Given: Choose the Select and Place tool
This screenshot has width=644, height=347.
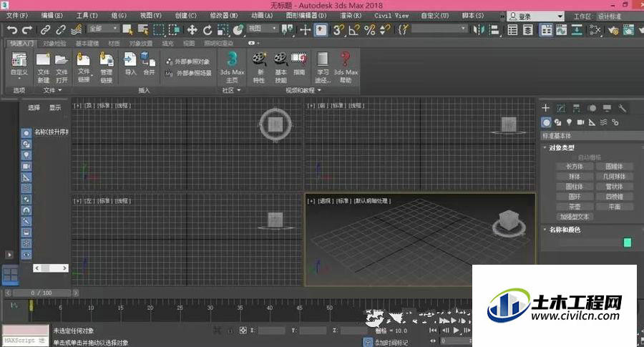Looking at the screenshot, I should click(x=238, y=30).
